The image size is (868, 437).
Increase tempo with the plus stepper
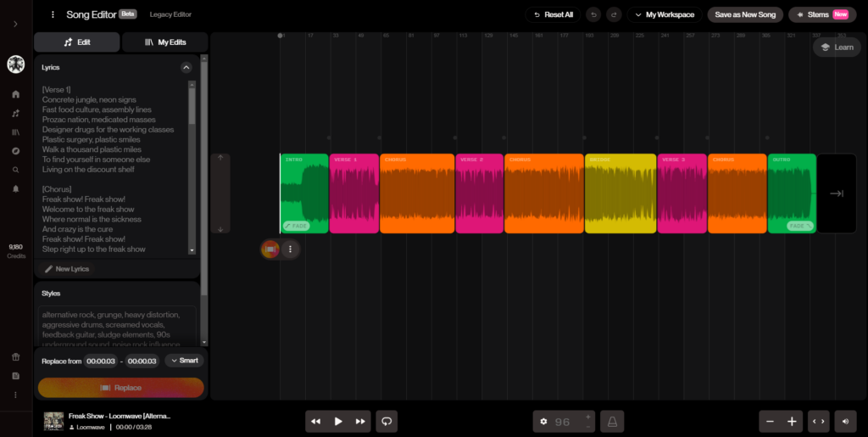(588, 417)
